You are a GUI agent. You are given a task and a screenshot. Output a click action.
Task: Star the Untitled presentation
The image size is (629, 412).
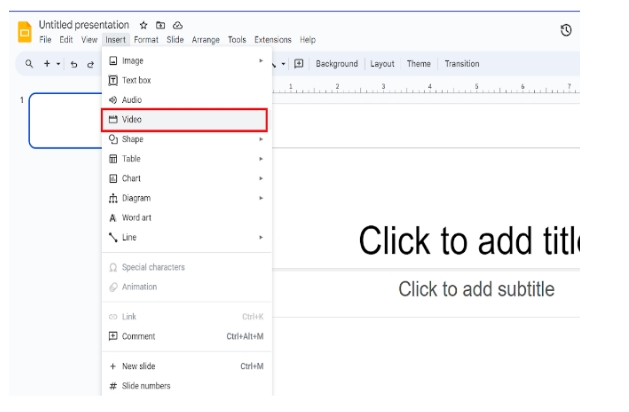click(x=143, y=25)
